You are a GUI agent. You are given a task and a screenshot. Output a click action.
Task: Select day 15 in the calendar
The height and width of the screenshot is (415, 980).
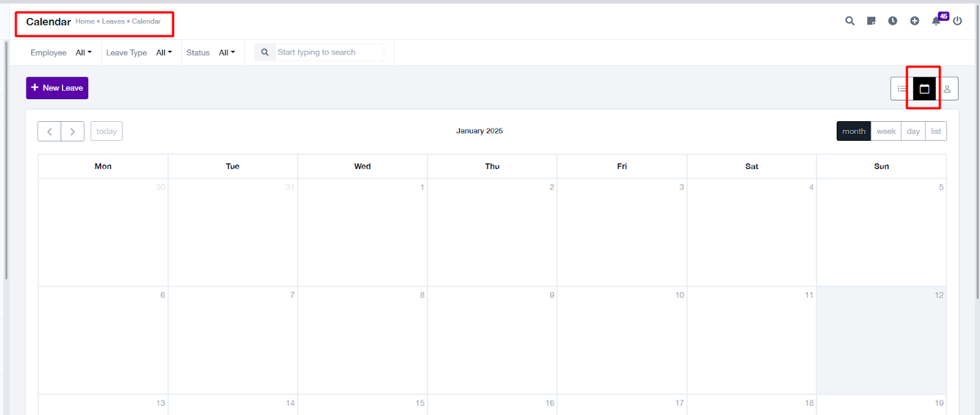(363, 405)
